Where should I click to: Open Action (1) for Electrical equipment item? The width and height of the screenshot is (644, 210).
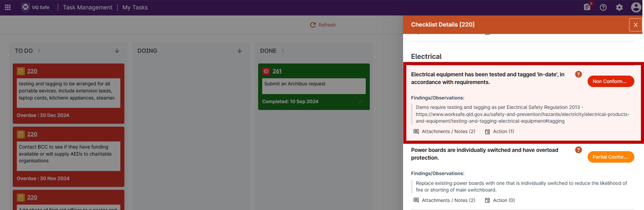point(499,131)
